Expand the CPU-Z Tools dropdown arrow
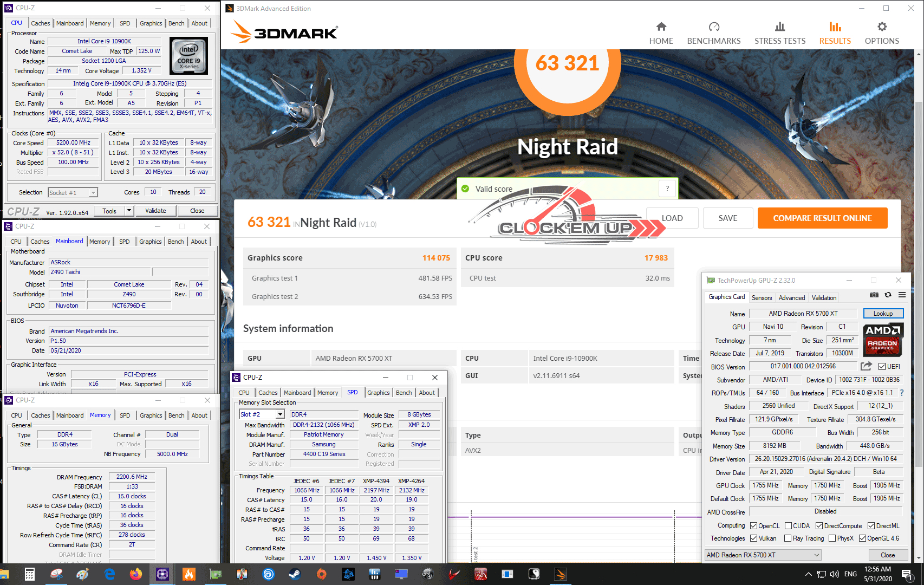The width and height of the screenshot is (924, 585). (129, 211)
